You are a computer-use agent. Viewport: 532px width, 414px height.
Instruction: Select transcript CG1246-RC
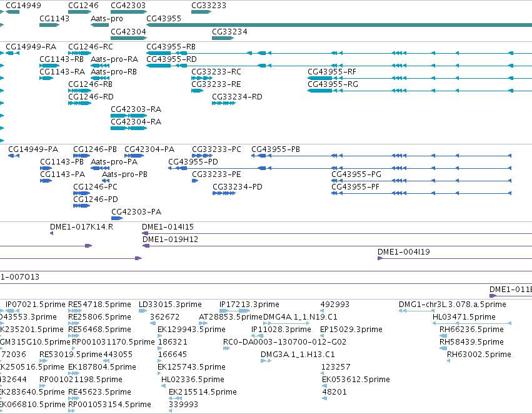pos(91,46)
